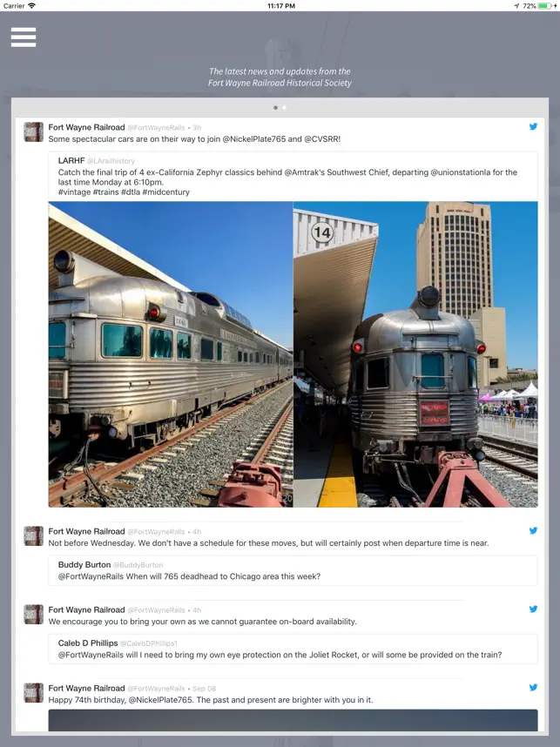Open the @NickelPlate765 mention in first tweet
560x747 pixels.
(x=254, y=139)
